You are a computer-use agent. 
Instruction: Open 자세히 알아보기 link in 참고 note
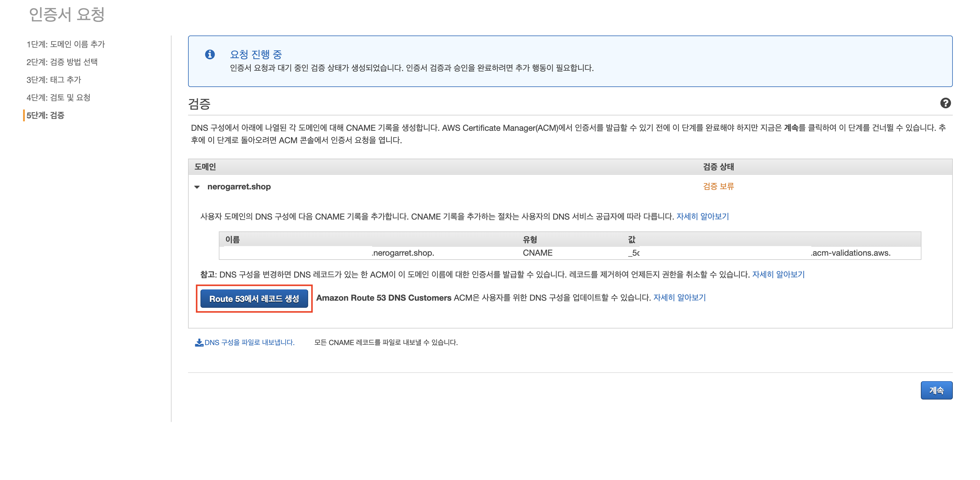pos(778,274)
